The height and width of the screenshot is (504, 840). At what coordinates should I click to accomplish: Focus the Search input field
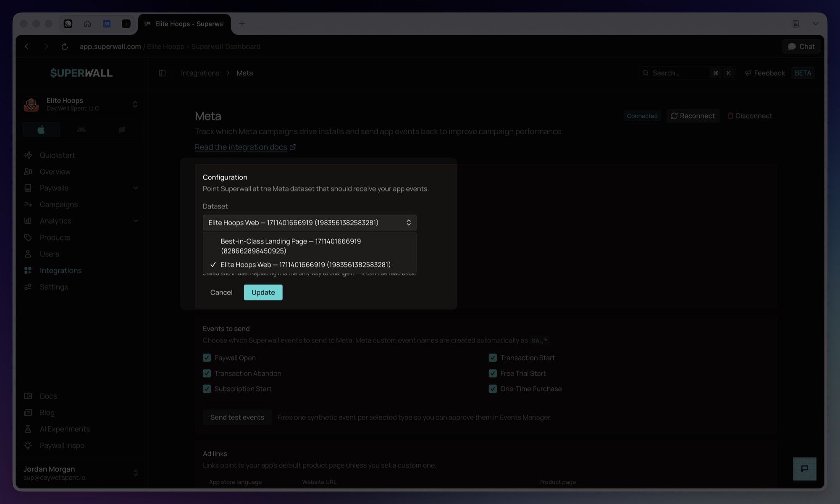click(687, 73)
